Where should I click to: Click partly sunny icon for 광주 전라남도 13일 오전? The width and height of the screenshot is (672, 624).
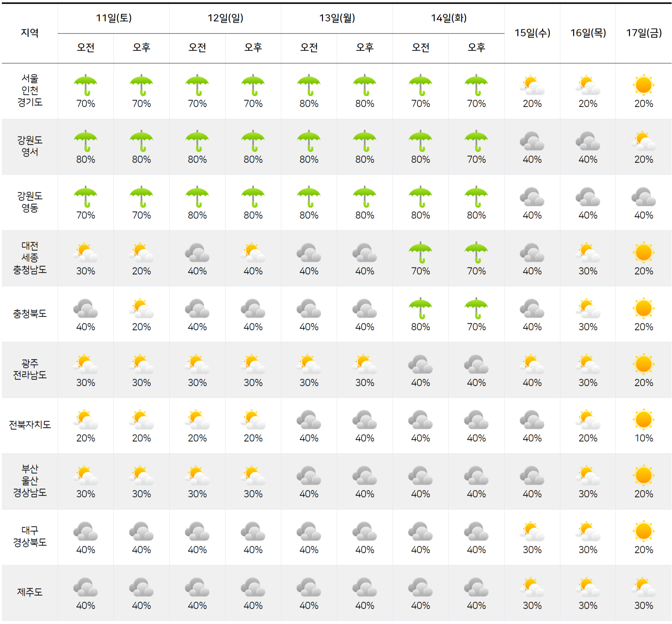tap(309, 364)
